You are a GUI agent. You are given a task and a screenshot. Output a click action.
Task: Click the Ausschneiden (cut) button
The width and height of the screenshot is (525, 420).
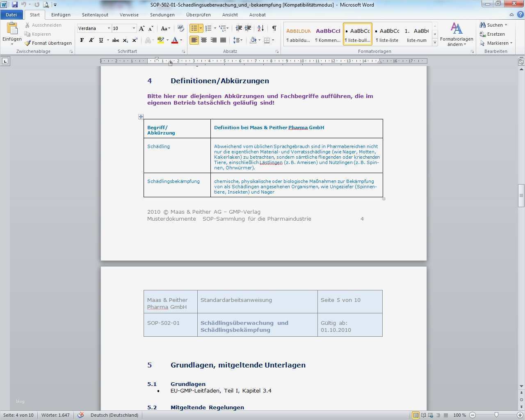click(43, 25)
